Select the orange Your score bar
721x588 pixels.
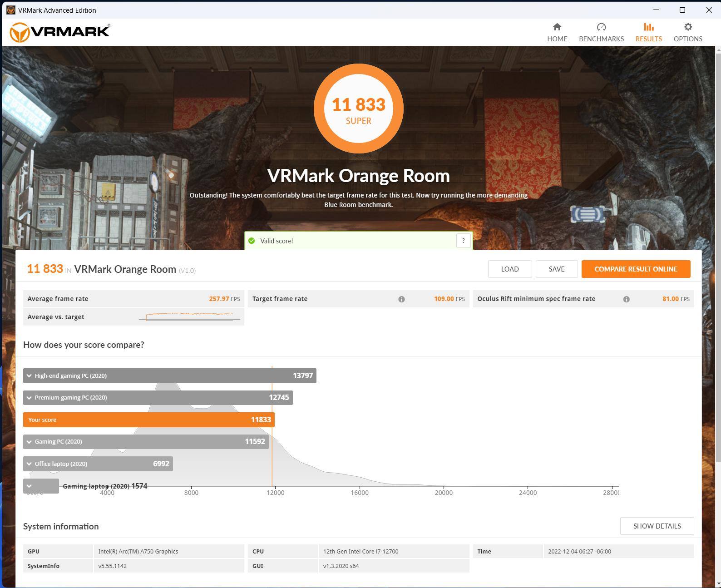148,420
